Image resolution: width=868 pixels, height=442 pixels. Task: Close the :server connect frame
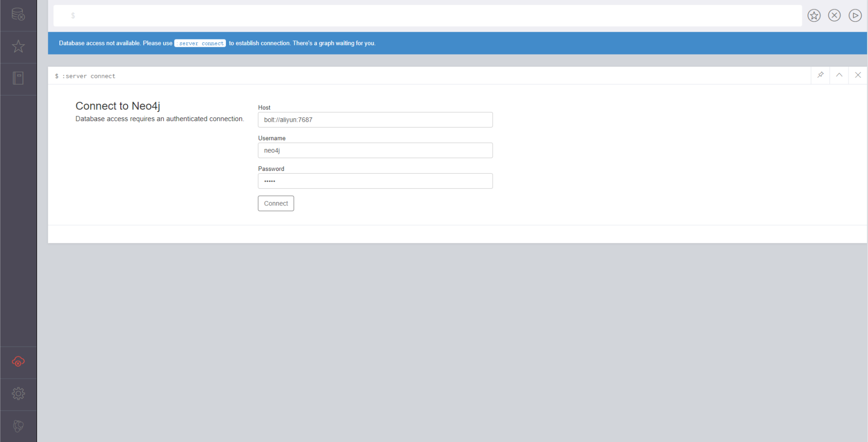click(x=858, y=75)
